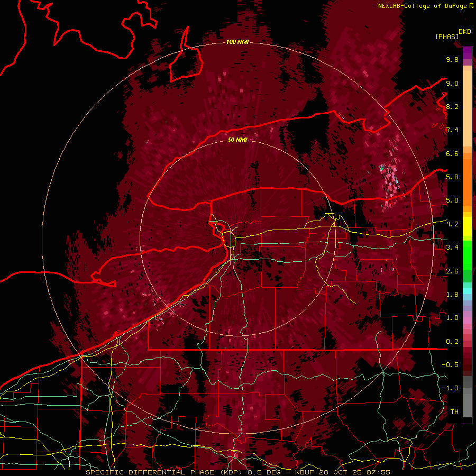Click the DKD product code label
476x476 pixels.
[465, 32]
